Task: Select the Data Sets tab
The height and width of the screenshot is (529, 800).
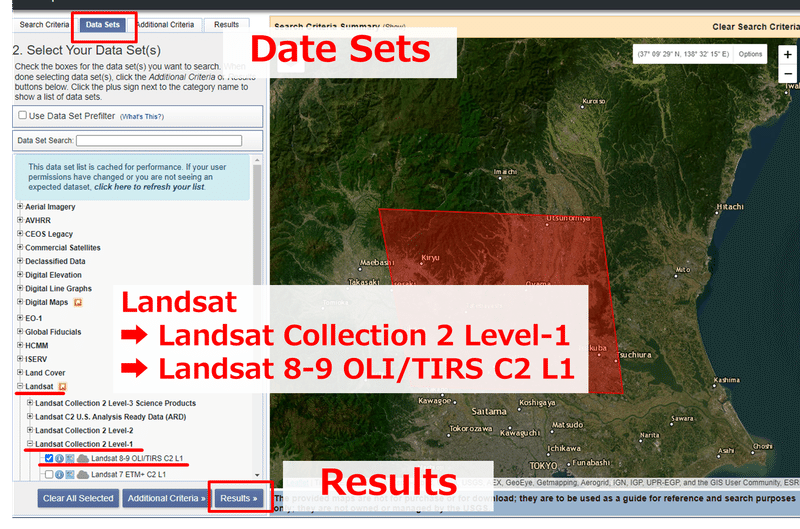Action: coord(103,24)
